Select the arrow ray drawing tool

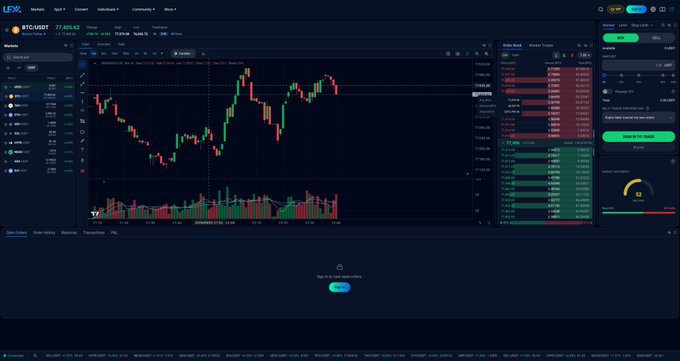[82, 84]
